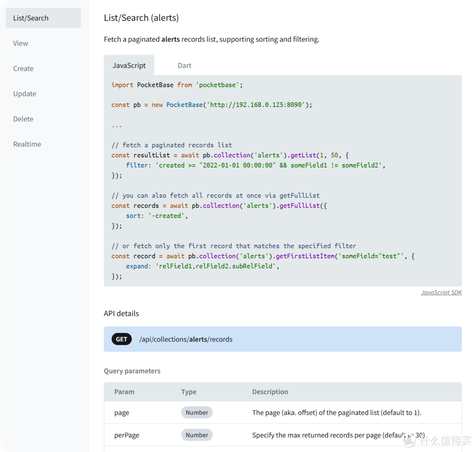Click the page parameter name cell
This screenshot has height=452, width=476.
[122, 413]
